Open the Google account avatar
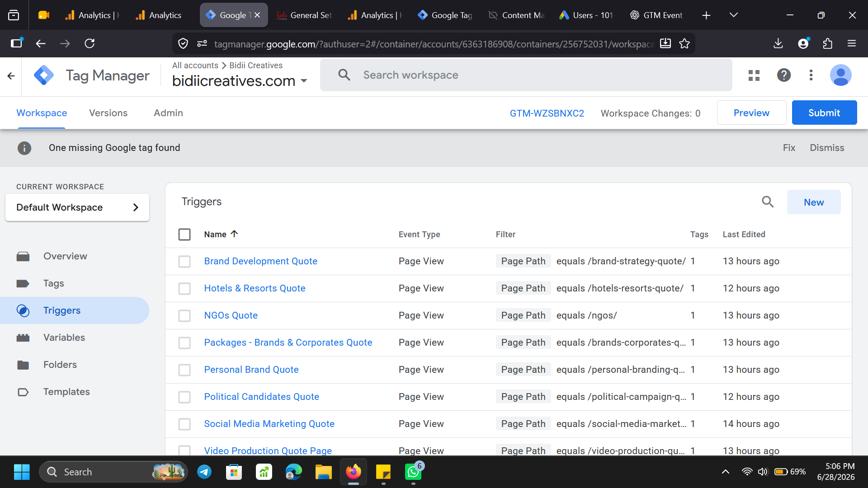868x488 pixels. click(840, 75)
